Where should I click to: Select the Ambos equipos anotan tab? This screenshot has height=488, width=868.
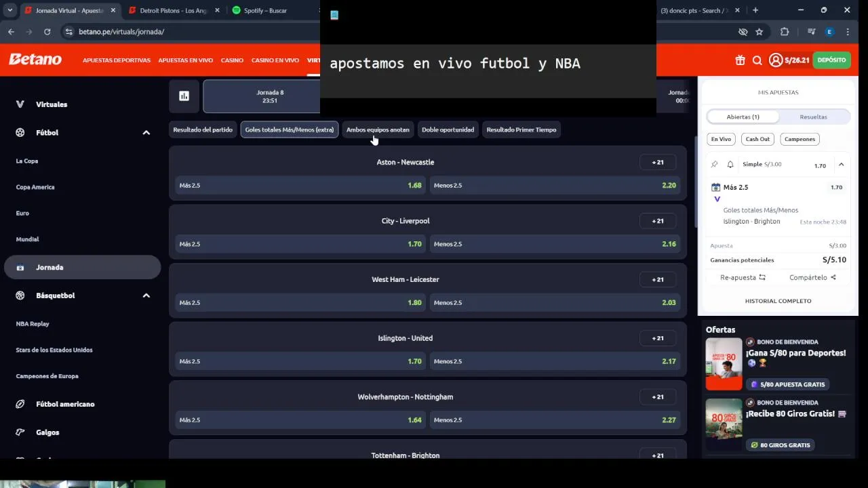[378, 129]
